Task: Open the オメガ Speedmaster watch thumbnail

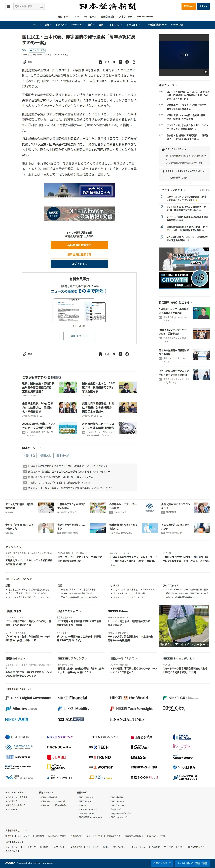Action: [127, 428]
